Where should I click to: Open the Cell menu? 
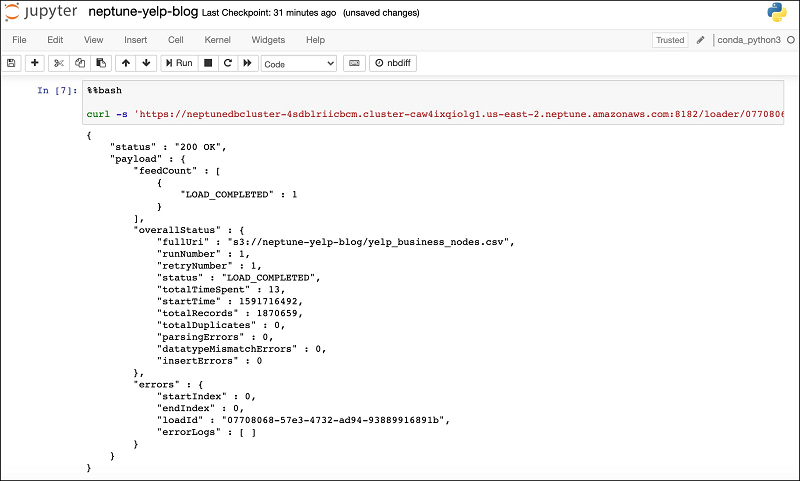(x=176, y=40)
